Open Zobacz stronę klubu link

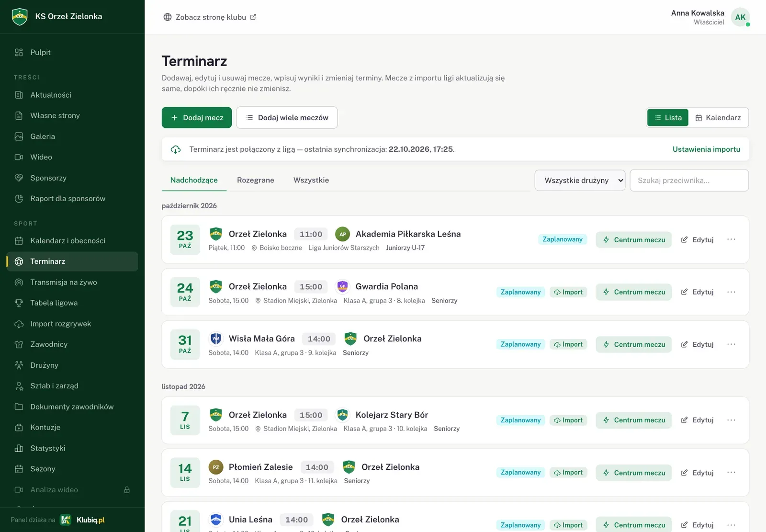tap(210, 17)
